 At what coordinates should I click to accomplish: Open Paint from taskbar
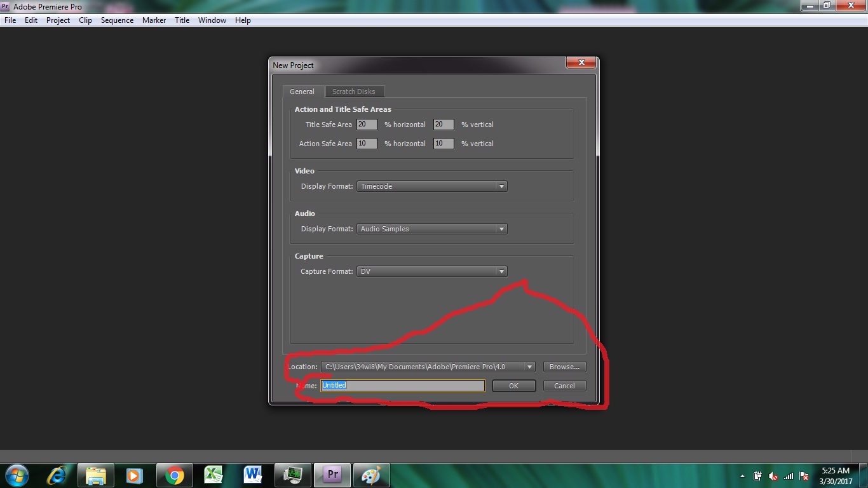pyautogui.click(x=371, y=475)
